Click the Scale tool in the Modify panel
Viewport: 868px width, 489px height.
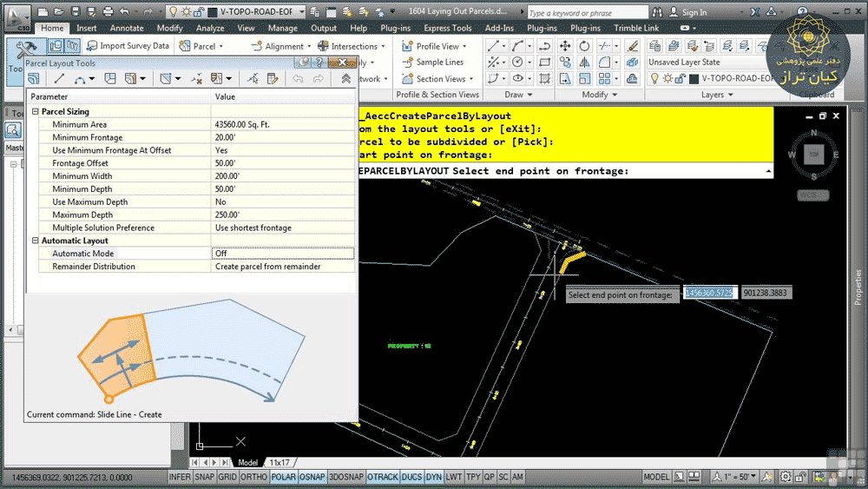pyautogui.click(x=584, y=79)
